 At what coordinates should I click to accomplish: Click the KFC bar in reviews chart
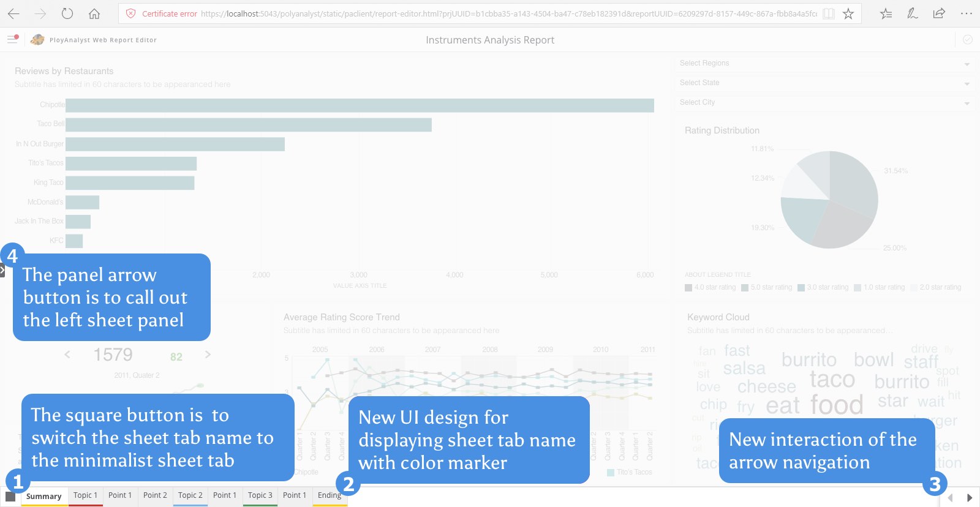74,241
